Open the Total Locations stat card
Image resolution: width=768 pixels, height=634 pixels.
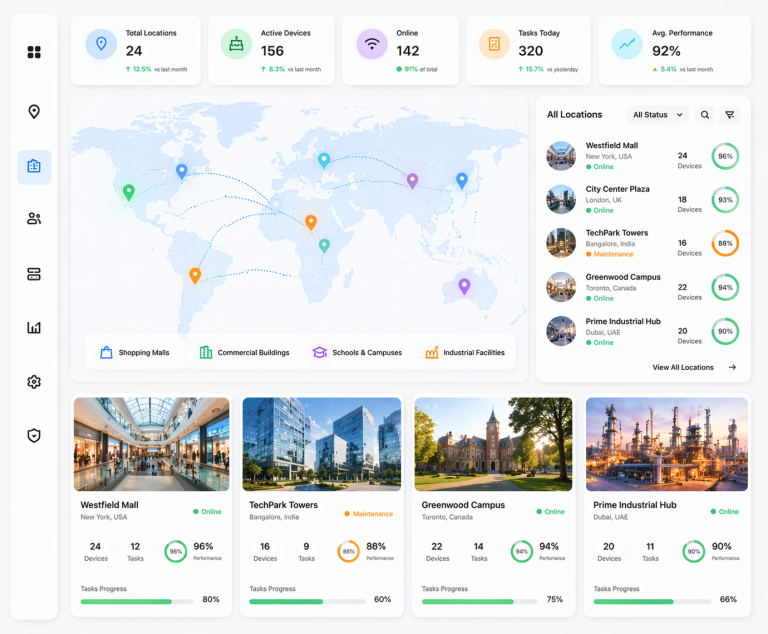[x=136, y=50]
